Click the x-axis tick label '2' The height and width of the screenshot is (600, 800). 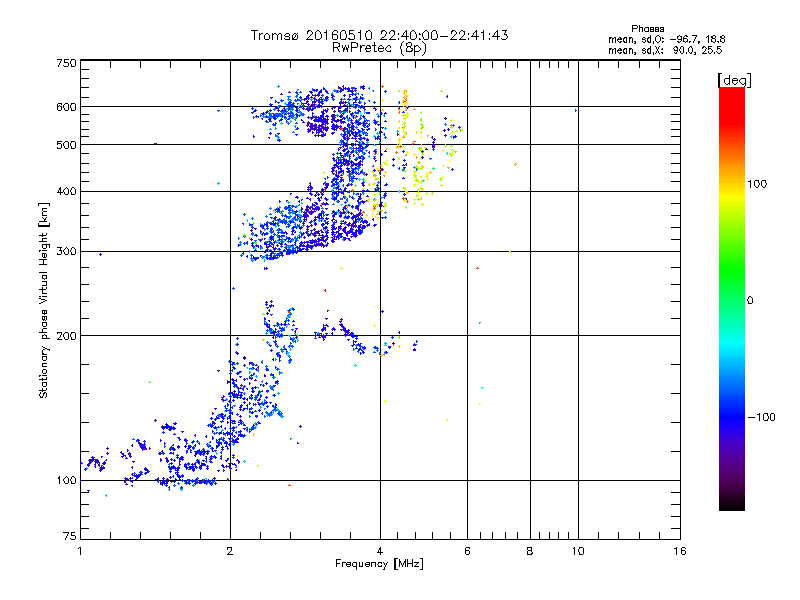[x=230, y=551]
